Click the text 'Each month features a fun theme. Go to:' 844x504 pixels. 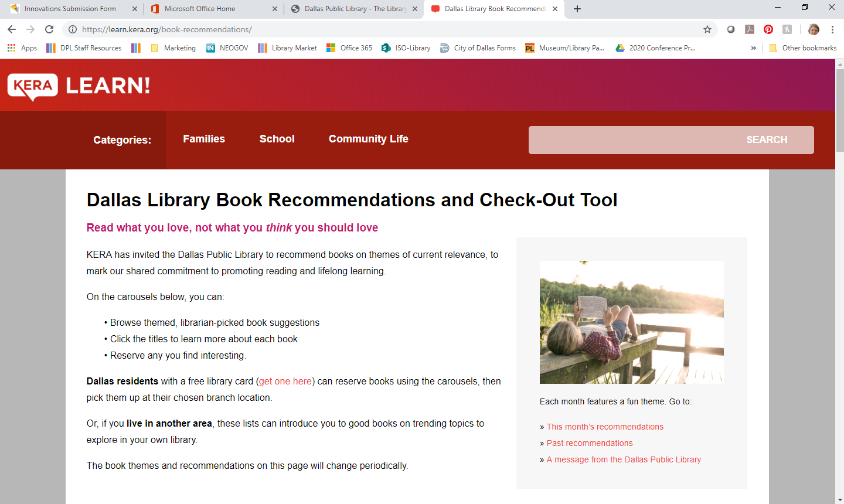coord(615,401)
